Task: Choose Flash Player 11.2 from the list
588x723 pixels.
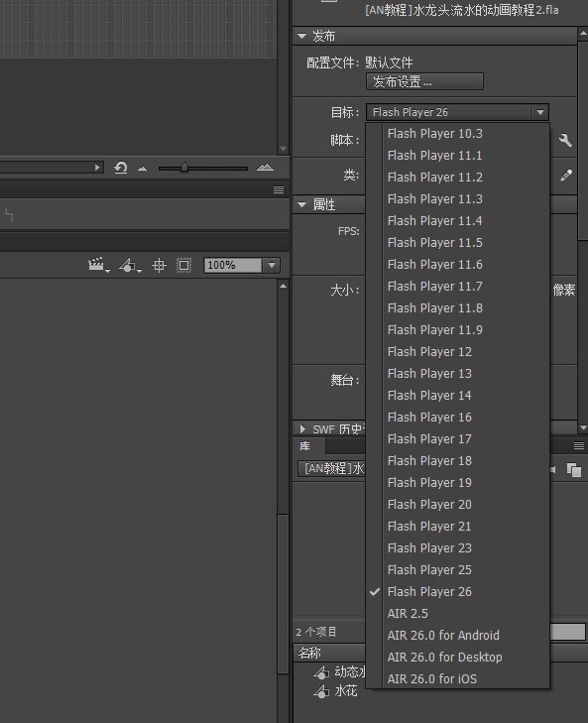Action: (466, 178)
